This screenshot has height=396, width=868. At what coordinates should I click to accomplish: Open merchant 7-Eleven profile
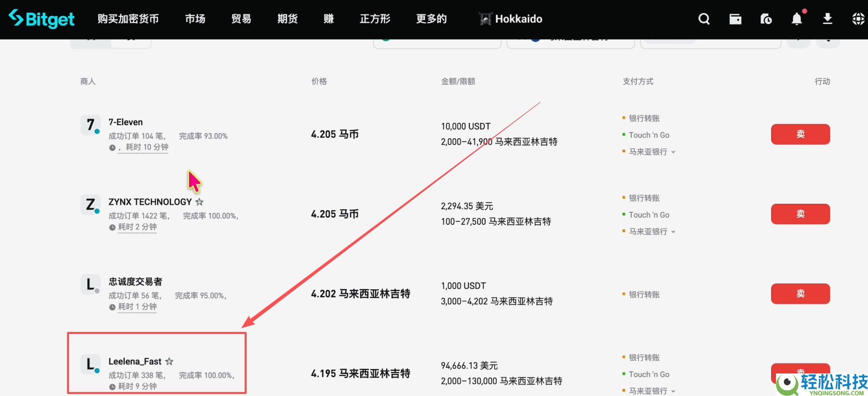point(126,122)
